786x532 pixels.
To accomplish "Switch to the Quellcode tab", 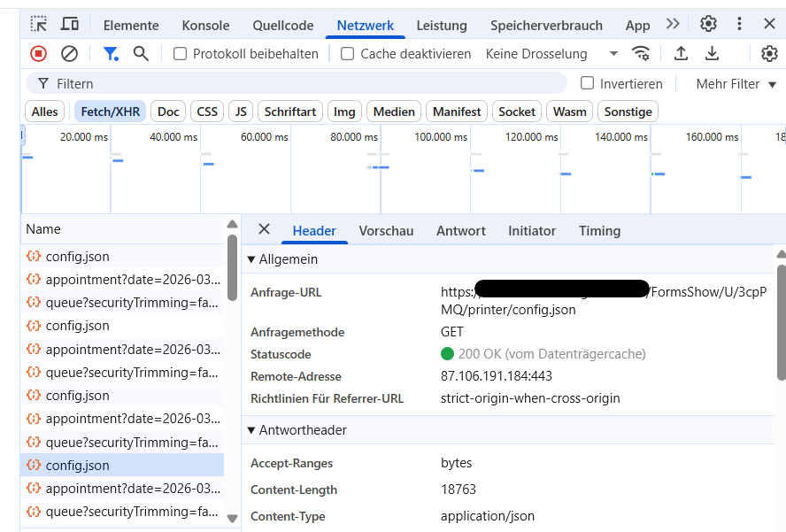I will 283,25.
